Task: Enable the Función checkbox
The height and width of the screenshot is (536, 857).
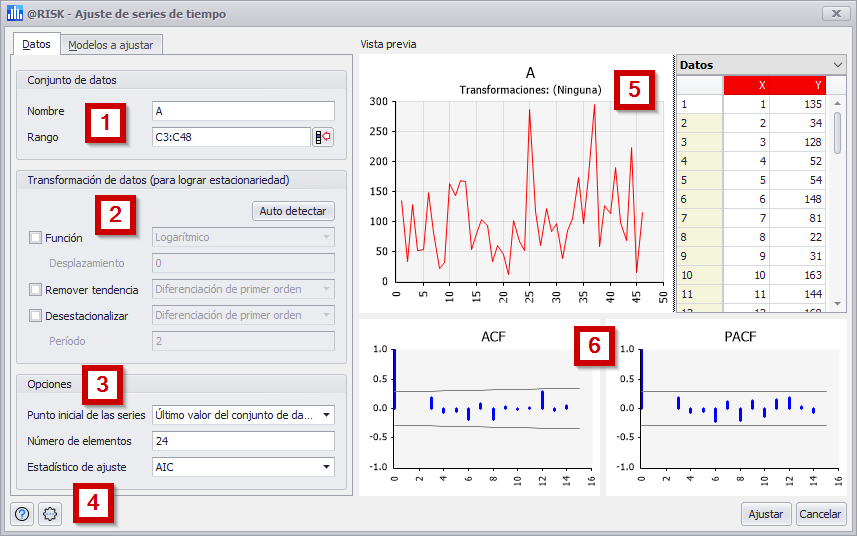Action: [x=36, y=238]
